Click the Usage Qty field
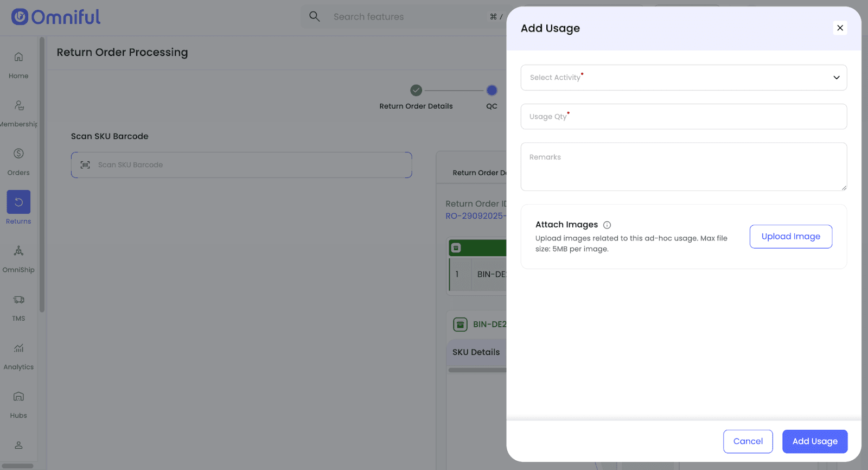Viewport: 868px width, 470px height. (x=684, y=117)
